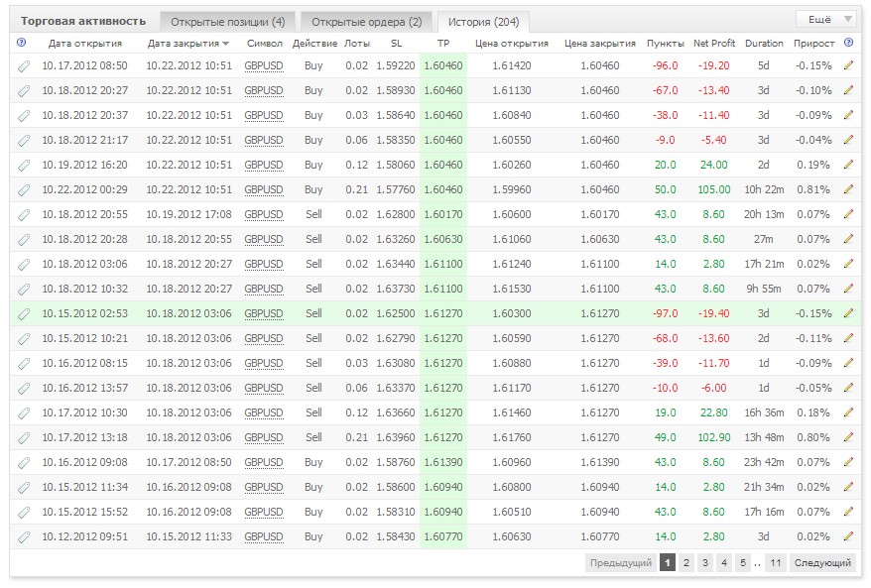The width and height of the screenshot is (871, 588).
Task: Click the pencil icon on the 102.90 profit row
Action: (848, 437)
